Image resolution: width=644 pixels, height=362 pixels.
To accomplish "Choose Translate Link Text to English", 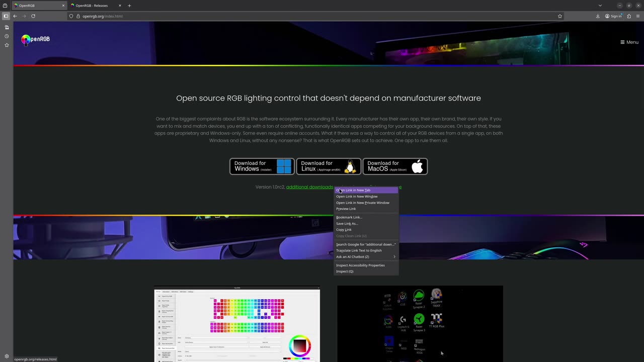I will [x=366, y=250].
